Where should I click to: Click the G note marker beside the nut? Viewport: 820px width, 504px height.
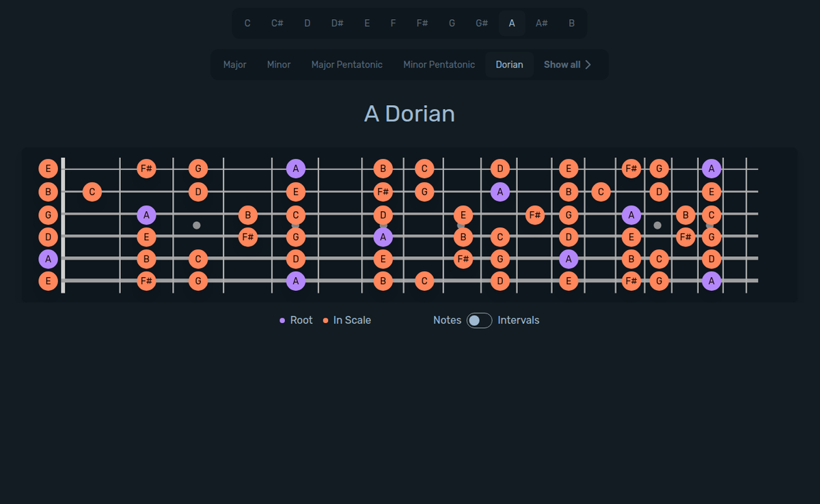(x=48, y=214)
